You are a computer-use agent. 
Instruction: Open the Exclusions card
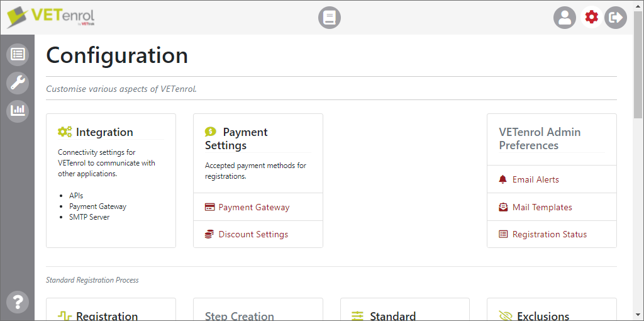click(543, 316)
